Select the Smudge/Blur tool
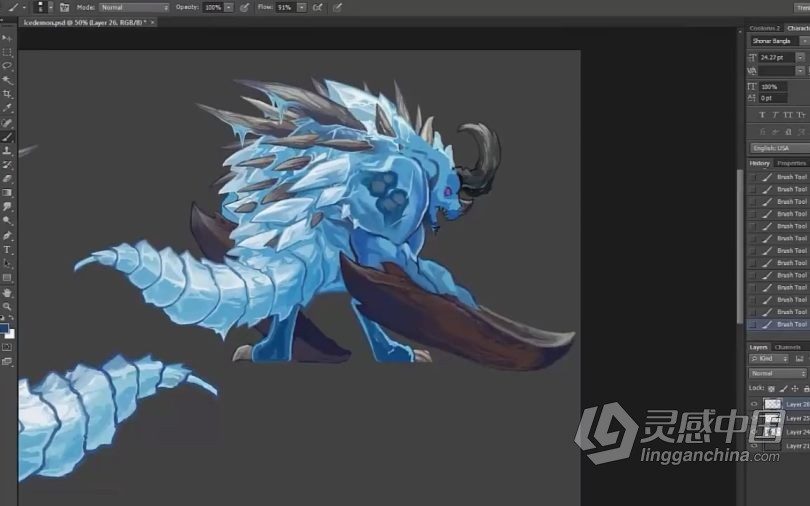 (7, 207)
